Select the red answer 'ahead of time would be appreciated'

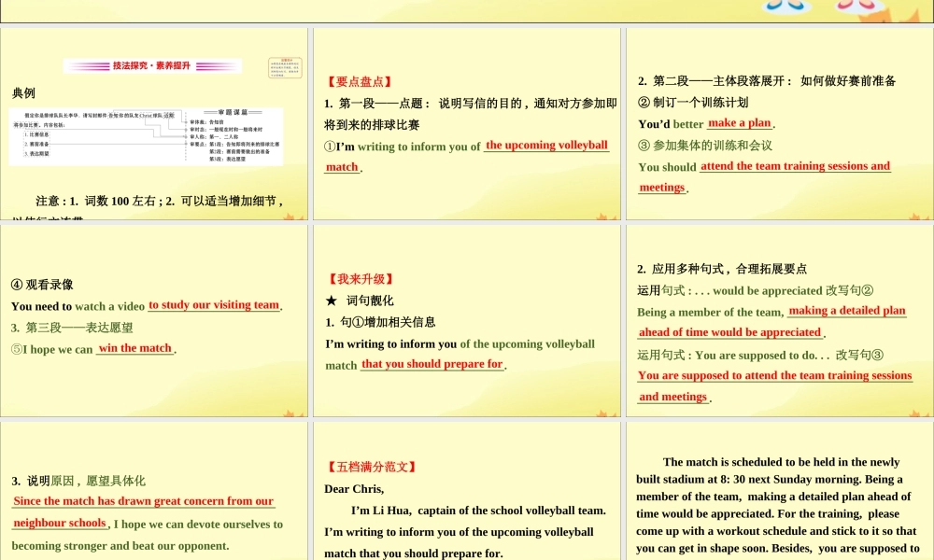730,332
